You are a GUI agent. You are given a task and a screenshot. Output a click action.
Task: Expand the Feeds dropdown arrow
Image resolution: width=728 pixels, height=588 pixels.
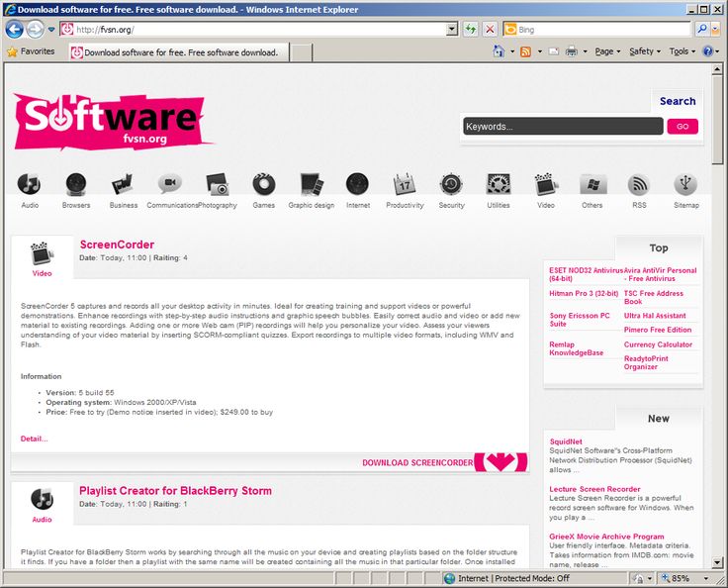539,51
